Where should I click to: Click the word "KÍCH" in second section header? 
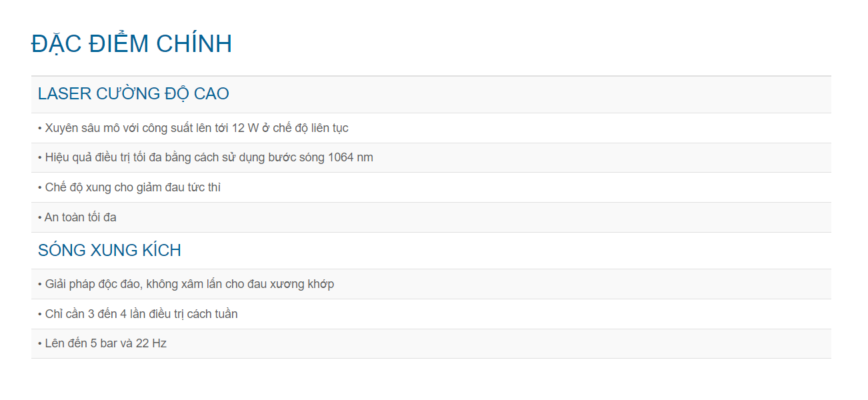[162, 251]
